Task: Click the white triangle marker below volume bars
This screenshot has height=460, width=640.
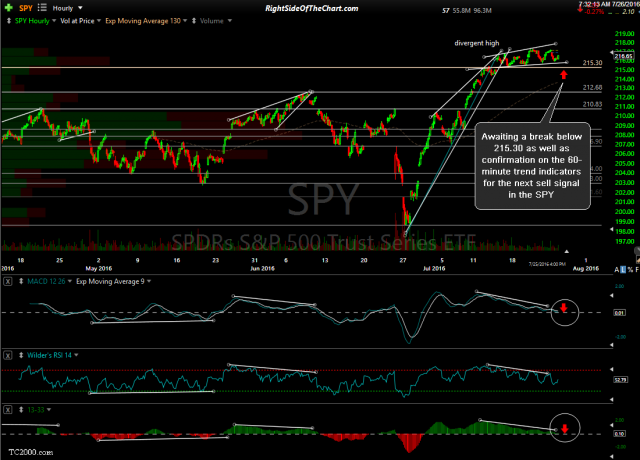Action: 566,251
